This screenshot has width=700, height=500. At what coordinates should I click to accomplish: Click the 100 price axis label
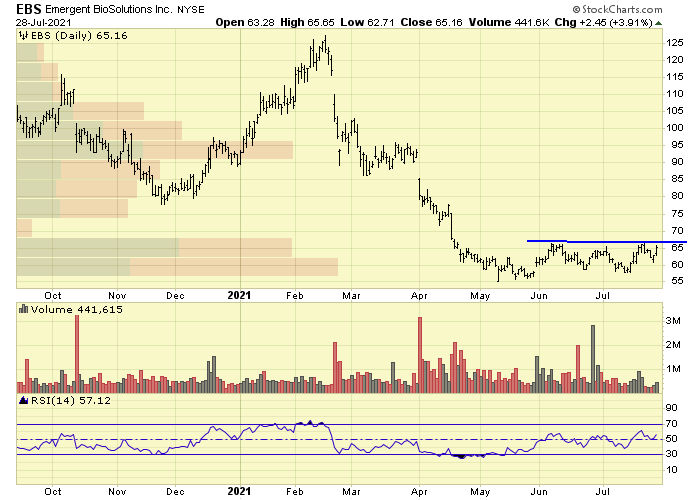click(675, 128)
